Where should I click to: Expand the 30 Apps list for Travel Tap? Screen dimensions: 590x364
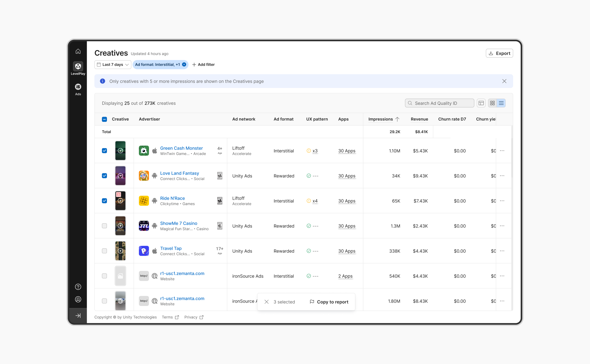[347, 251]
